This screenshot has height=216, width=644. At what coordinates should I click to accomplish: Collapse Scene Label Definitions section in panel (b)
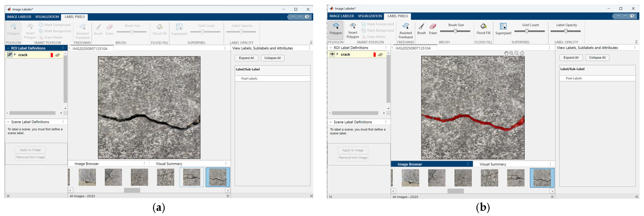[330, 122]
